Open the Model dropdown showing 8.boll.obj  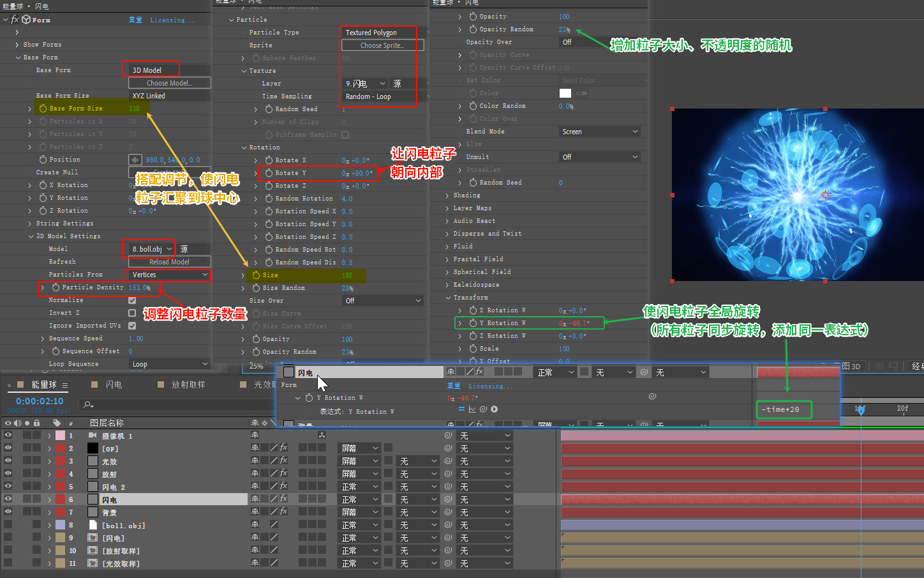(152, 249)
